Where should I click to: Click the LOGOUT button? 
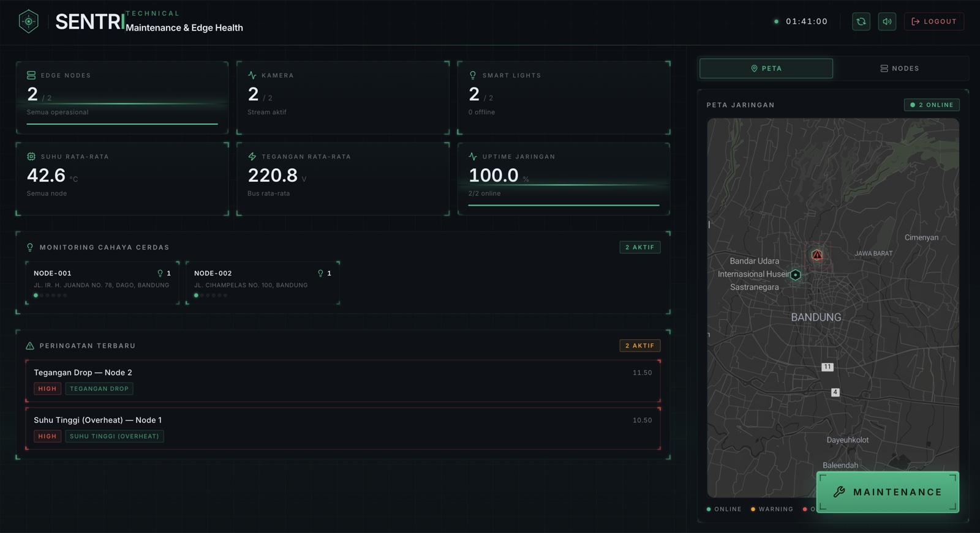click(x=934, y=21)
